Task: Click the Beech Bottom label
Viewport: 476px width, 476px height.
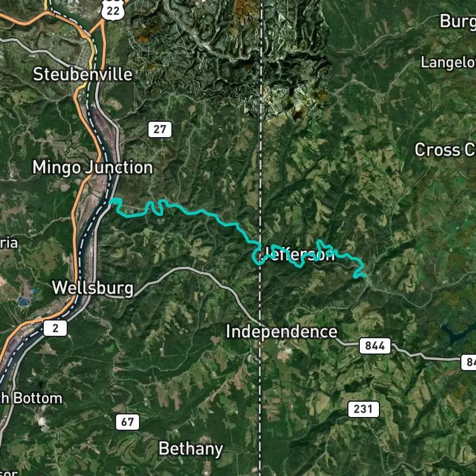Action: point(31,399)
